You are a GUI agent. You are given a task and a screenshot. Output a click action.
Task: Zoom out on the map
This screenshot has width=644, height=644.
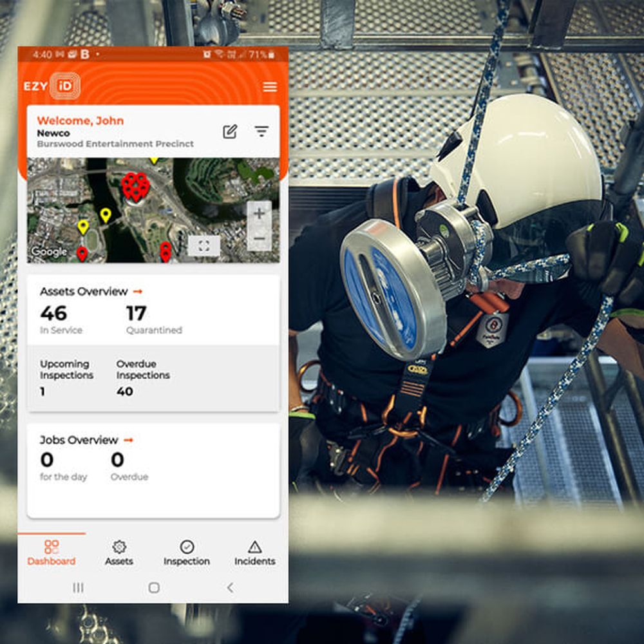[x=259, y=239]
